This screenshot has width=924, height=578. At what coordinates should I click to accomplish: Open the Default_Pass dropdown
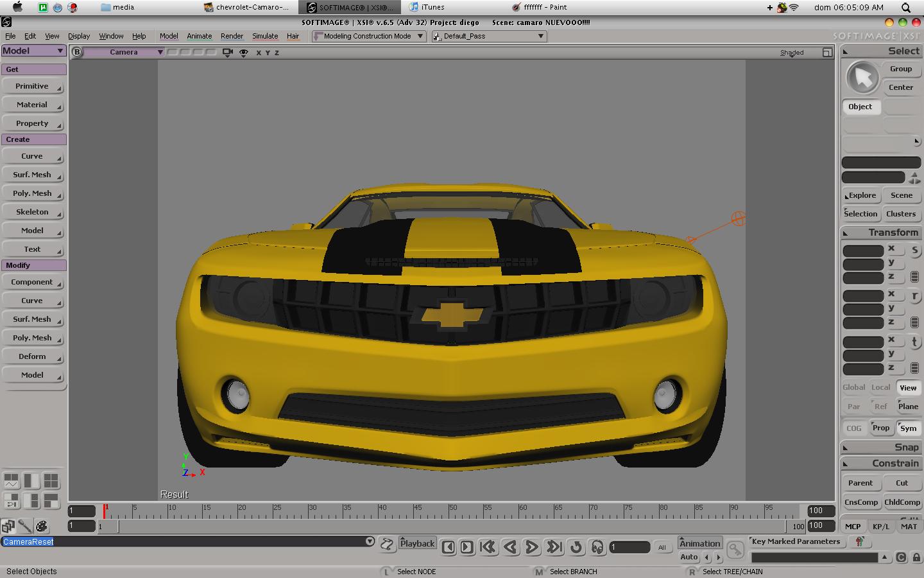[490, 36]
